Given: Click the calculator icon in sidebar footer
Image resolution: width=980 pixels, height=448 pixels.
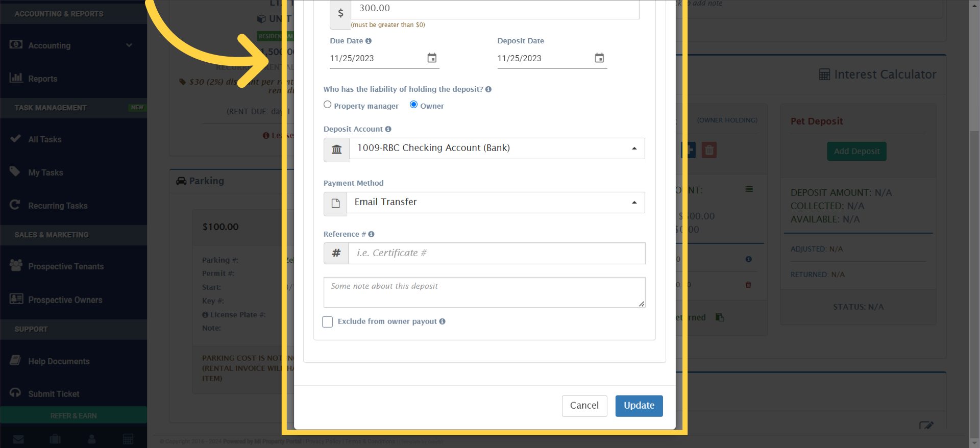Looking at the screenshot, I should coord(128,439).
